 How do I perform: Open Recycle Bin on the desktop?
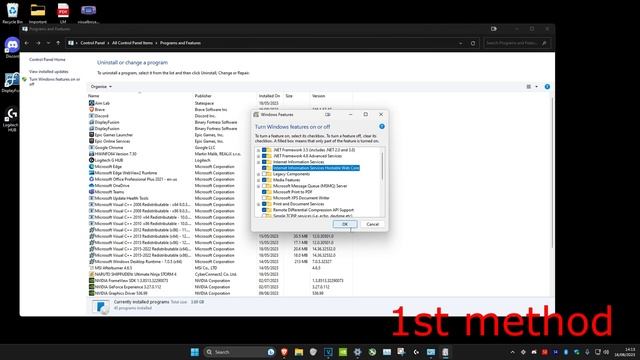click(12, 13)
